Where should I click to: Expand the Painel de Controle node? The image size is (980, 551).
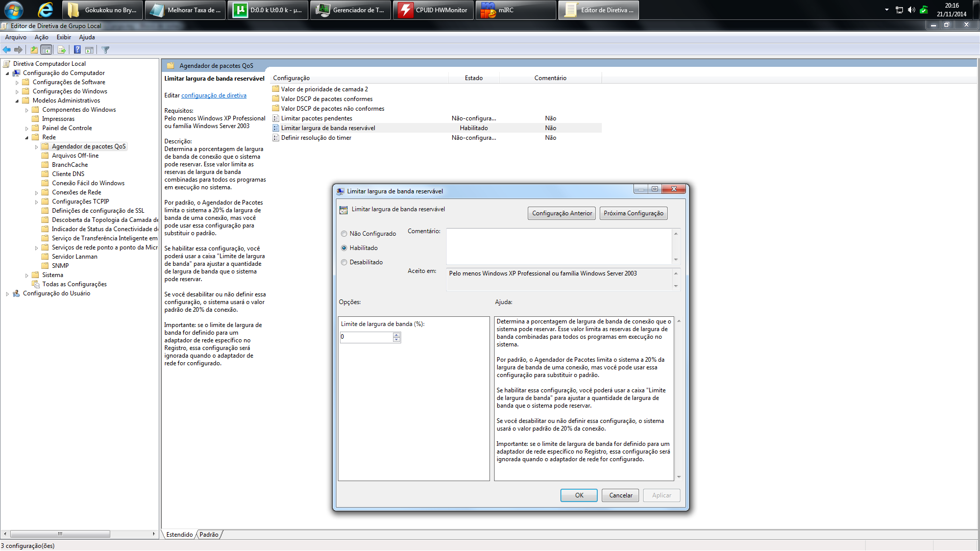pos(27,129)
